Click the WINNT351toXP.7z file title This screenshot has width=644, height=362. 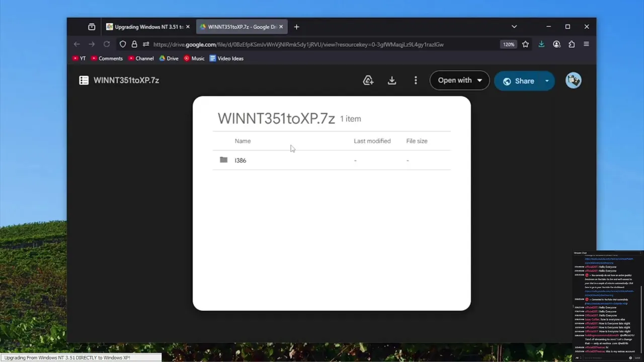[x=126, y=80]
